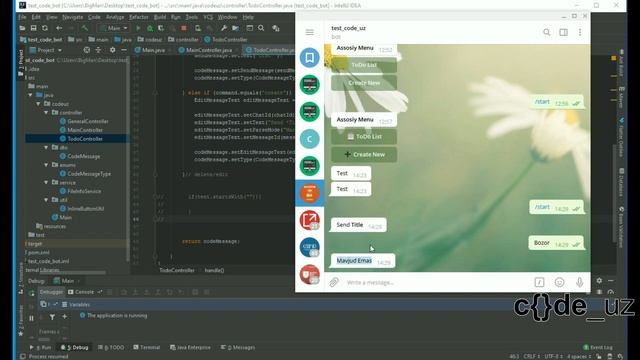The height and width of the screenshot is (360, 640).
Task: Click the red Stop icon in toolbar
Action: [x=184, y=28]
